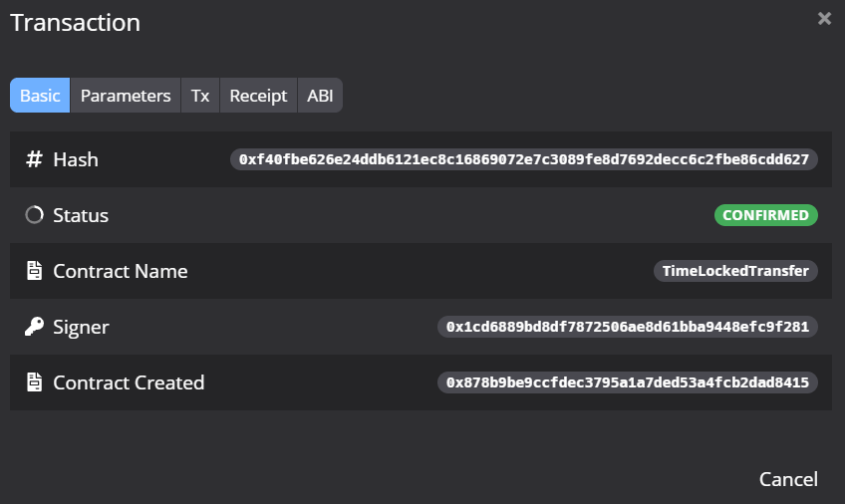Viewport: 845px width, 504px height.
Task: View the Receipt tab
Action: pyautogui.click(x=258, y=96)
